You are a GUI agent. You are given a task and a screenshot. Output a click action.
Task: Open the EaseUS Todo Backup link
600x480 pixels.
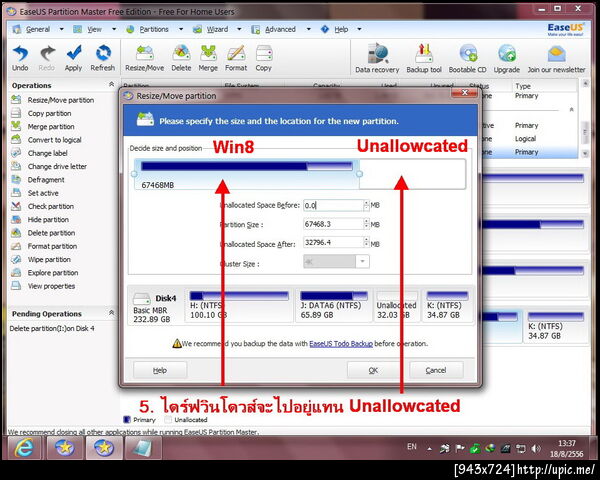tap(341, 343)
